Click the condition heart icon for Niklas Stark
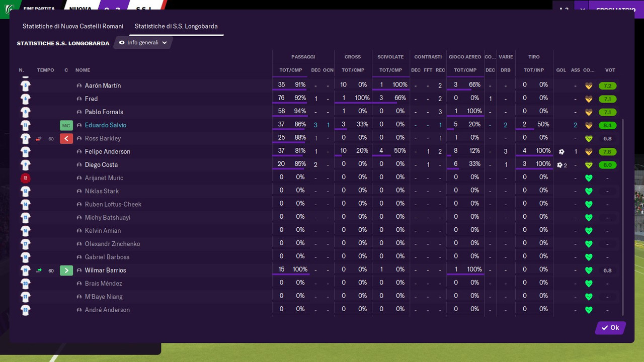This screenshot has height=362, width=644. (589, 192)
